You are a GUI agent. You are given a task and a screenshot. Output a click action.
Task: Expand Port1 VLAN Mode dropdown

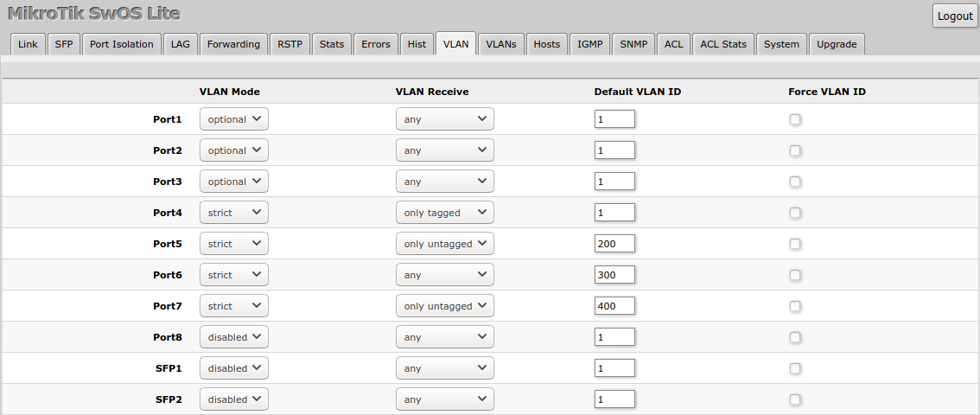point(233,119)
